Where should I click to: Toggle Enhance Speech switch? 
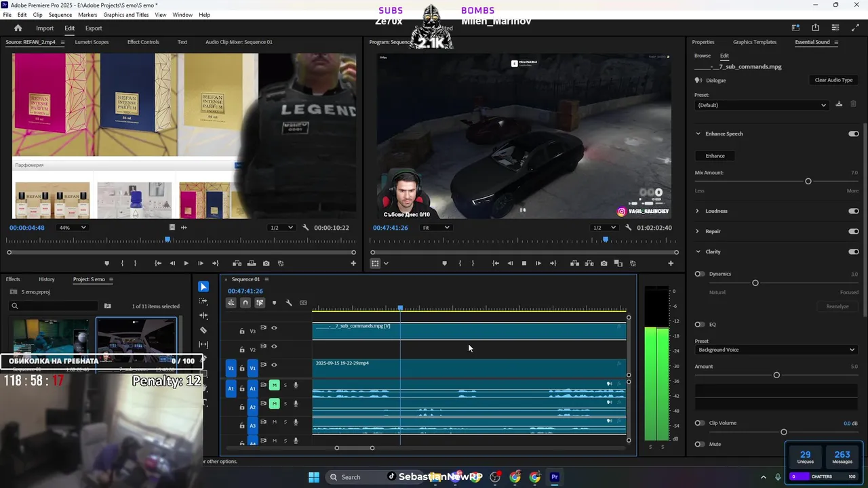(853, 134)
